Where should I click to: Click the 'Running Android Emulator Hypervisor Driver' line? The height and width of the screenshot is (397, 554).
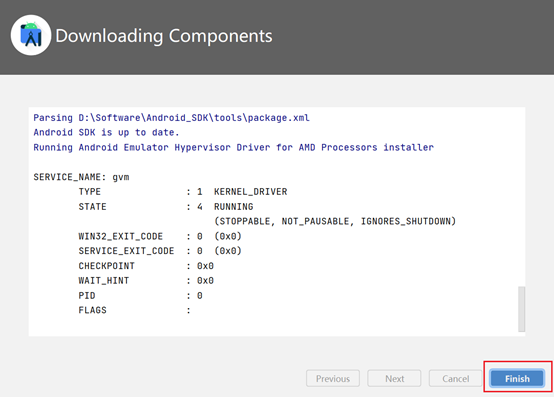(x=234, y=147)
